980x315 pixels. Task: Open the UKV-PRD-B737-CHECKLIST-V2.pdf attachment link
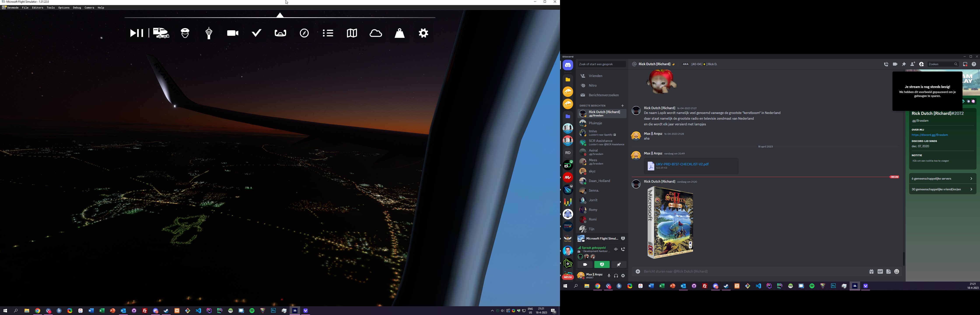point(682,164)
